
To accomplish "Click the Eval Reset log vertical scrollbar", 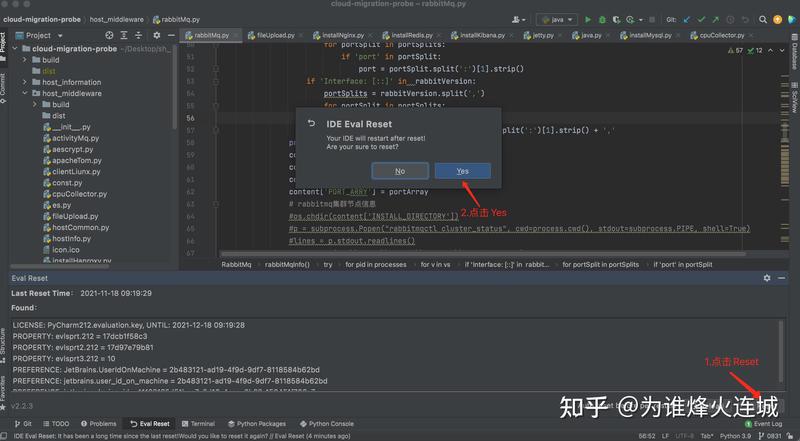I will [782, 351].
